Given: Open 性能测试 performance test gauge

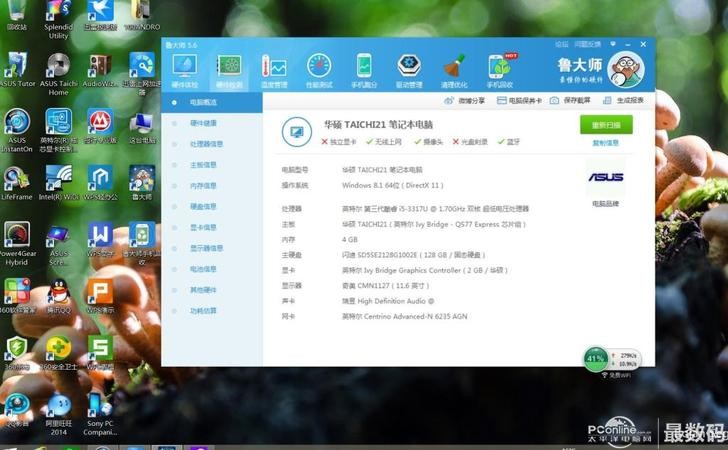Looking at the screenshot, I should [x=319, y=71].
